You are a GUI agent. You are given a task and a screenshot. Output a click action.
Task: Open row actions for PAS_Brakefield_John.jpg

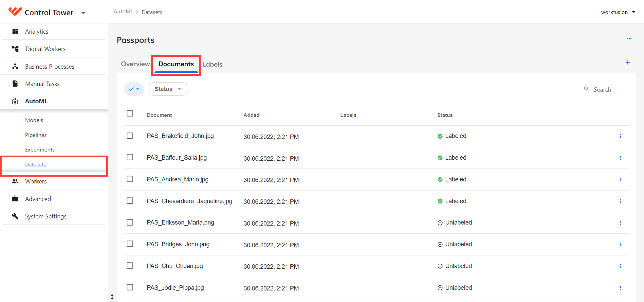click(x=620, y=136)
